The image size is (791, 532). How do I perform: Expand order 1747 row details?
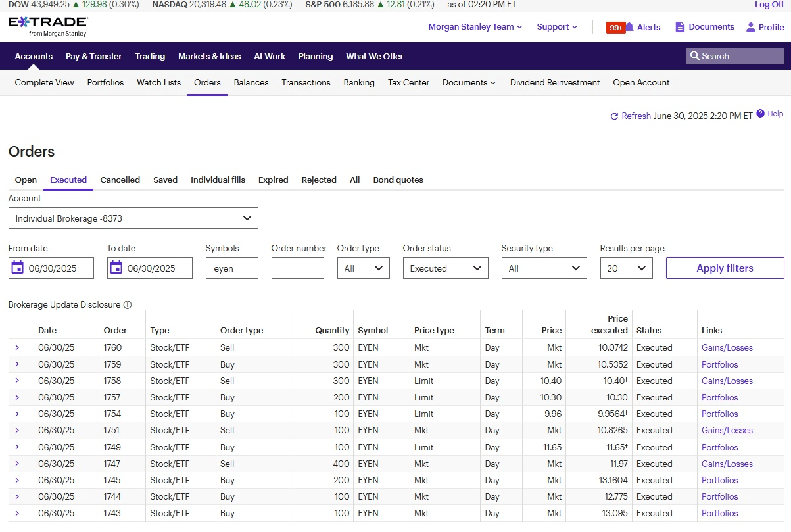(17, 464)
